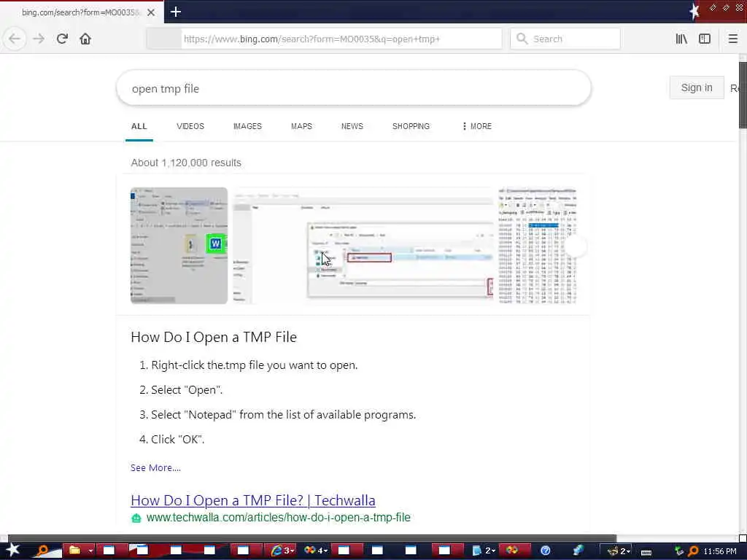Open the Internet Explorer taskbar group
The width and height of the screenshot is (747, 560).
[x=281, y=551]
